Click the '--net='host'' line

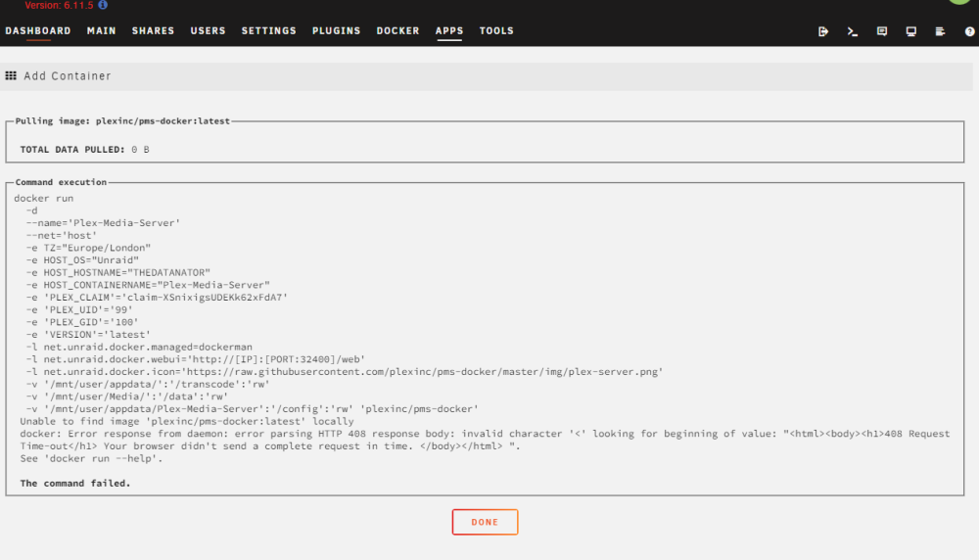(61, 235)
